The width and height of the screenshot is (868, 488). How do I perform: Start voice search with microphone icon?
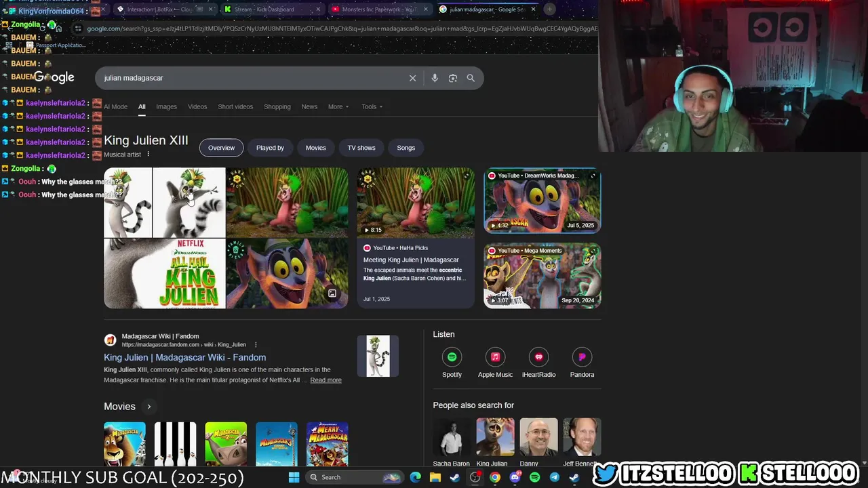(x=435, y=78)
